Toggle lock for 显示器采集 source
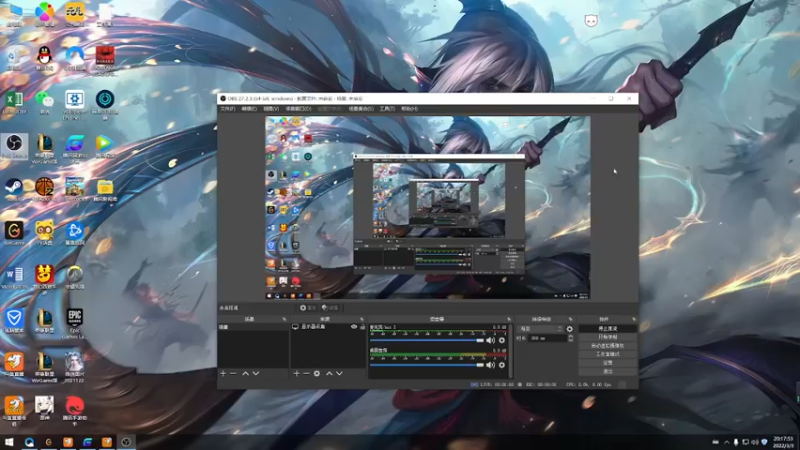 point(362,327)
